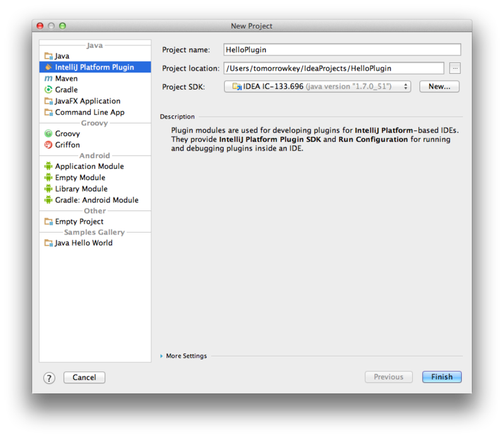
Task: Click the Cancel button
Action: [84, 377]
